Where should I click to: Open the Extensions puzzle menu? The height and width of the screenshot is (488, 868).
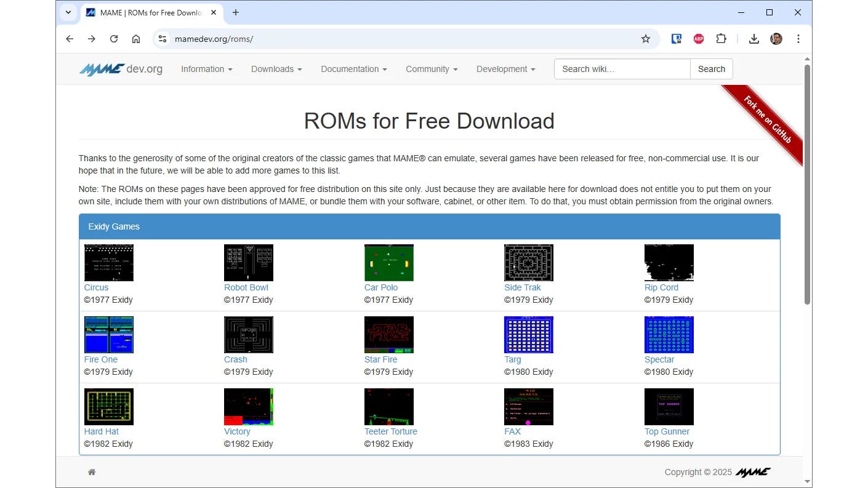tap(721, 39)
